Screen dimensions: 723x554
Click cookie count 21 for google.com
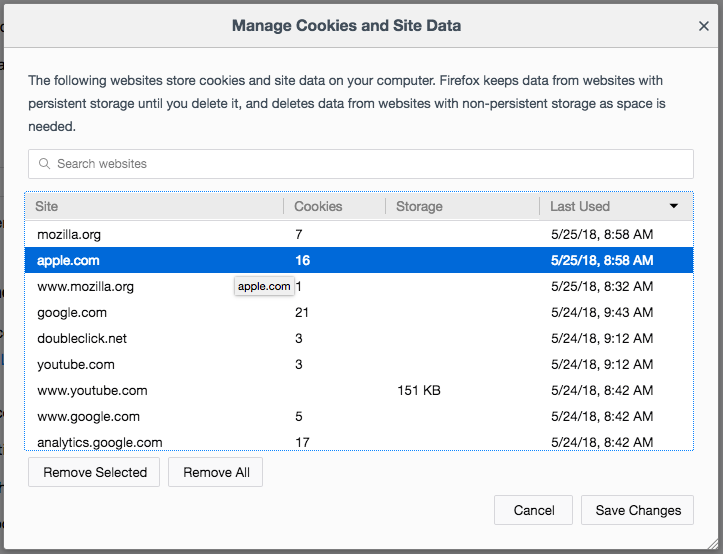click(x=302, y=312)
